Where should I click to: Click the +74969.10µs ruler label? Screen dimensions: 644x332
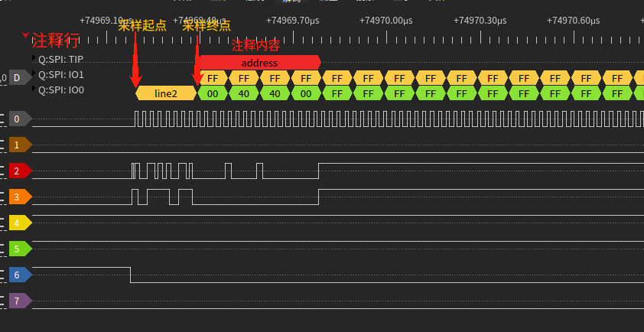click(x=106, y=21)
